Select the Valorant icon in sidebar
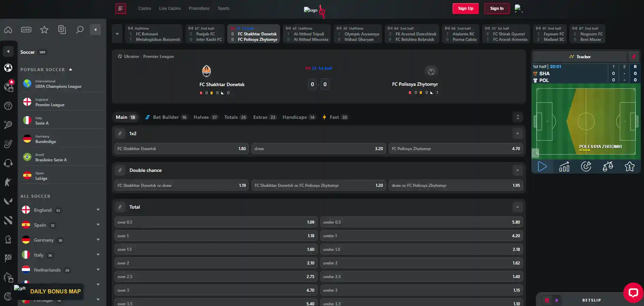 [x=8, y=201]
